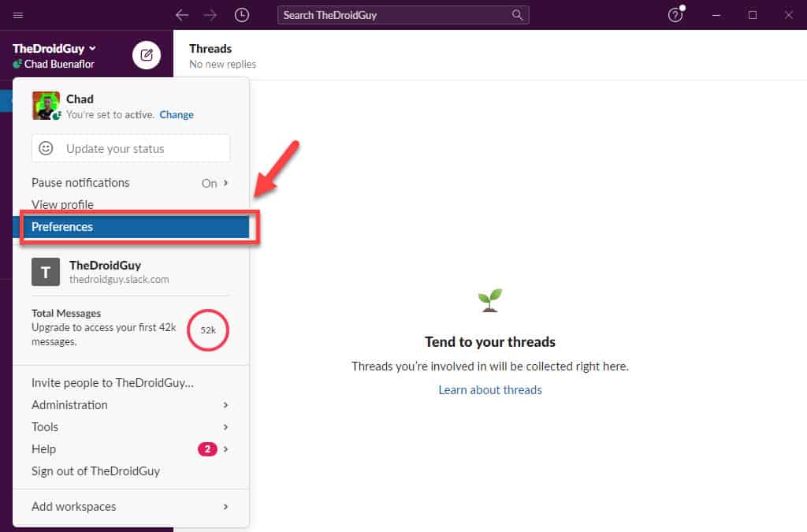Screen dimensions: 807x532
Task: Expand the Tools submenu arrow
Action: pyautogui.click(x=225, y=427)
